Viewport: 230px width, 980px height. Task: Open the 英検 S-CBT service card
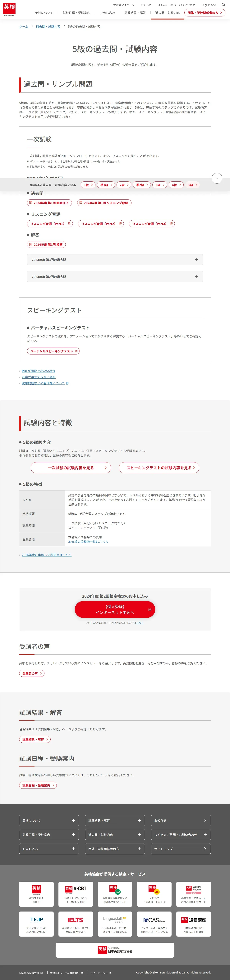point(76,894)
